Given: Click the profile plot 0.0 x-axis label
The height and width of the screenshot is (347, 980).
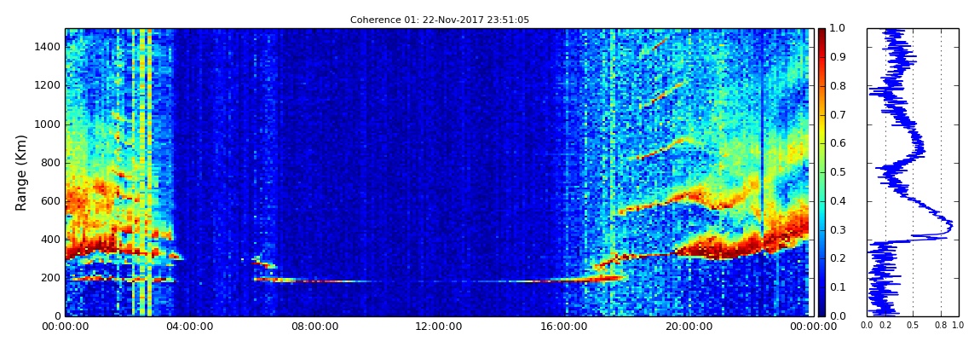Looking at the screenshot, I should (x=867, y=326).
